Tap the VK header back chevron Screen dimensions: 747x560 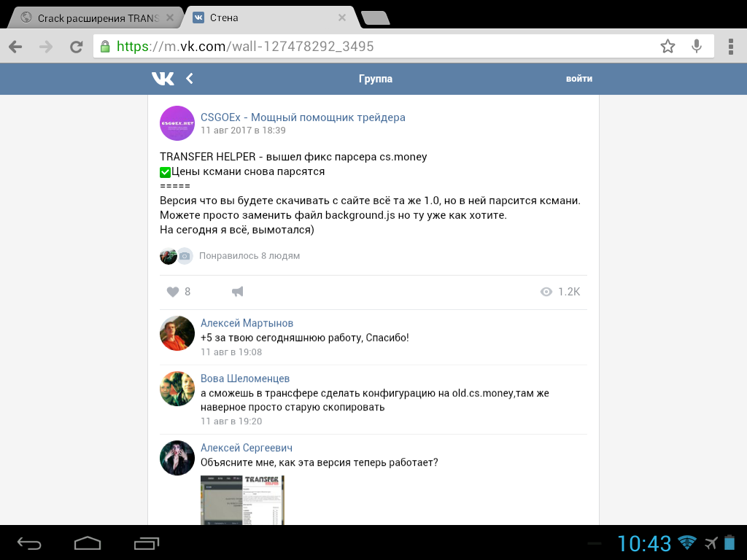coord(190,79)
